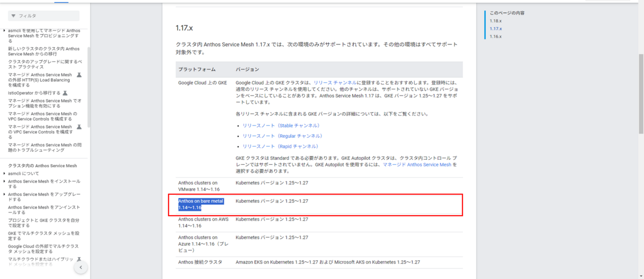The width and height of the screenshot is (644, 279).
Task: Select 1.17.x in page contents list
Action: pyautogui.click(x=495, y=28)
